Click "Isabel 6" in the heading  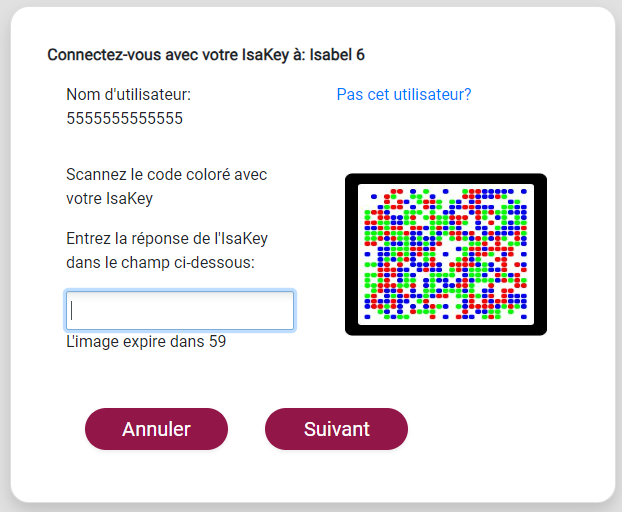coord(337,55)
